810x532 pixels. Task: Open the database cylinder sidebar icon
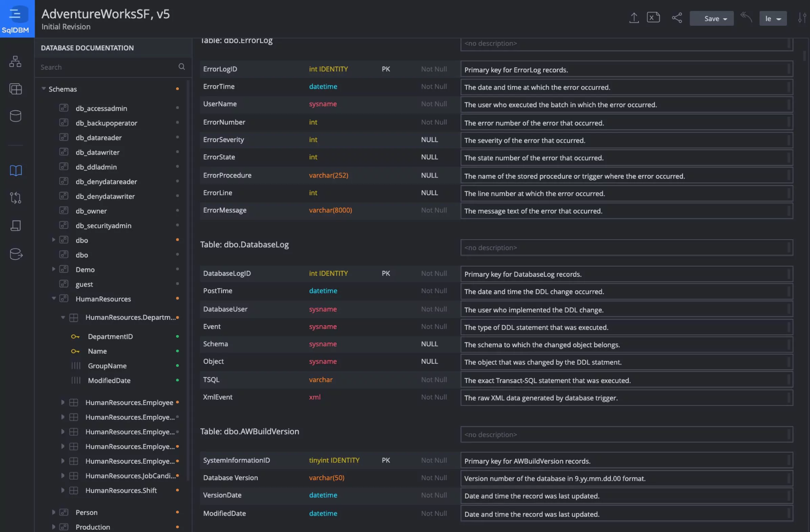(15, 116)
